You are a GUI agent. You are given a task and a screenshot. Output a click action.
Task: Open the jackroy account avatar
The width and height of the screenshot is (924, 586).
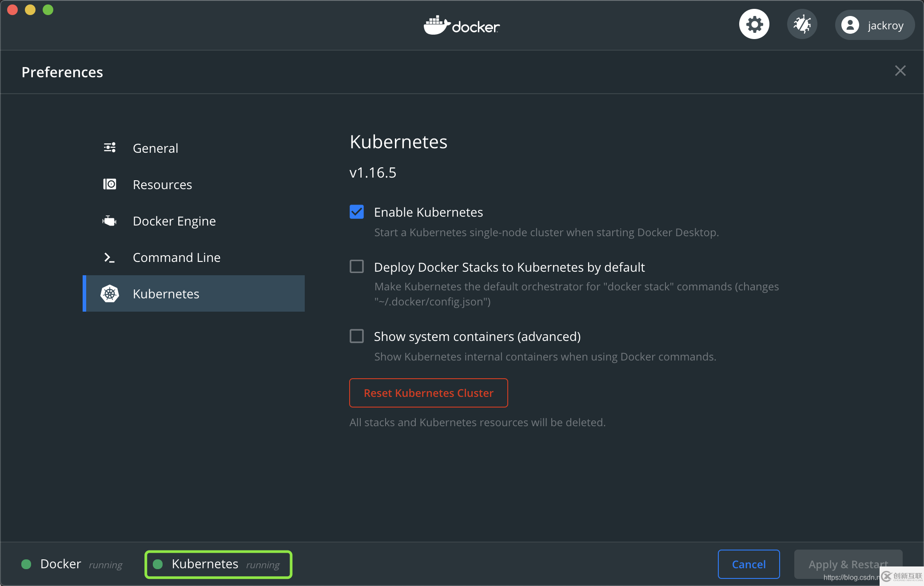[x=850, y=25]
